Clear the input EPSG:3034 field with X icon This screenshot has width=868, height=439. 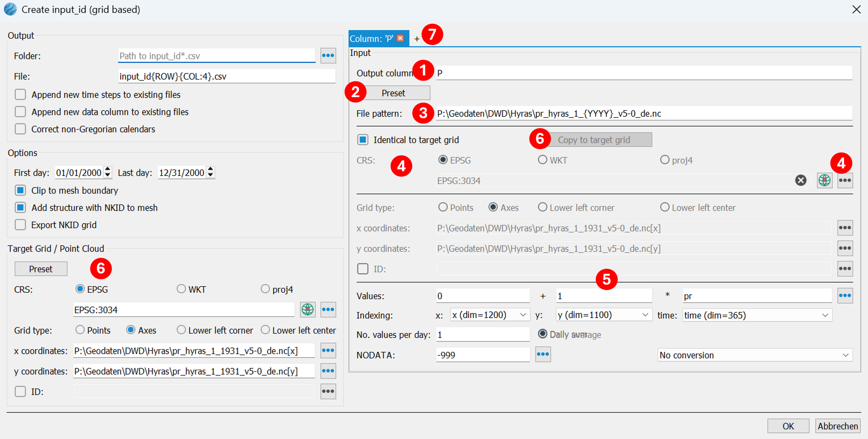pos(801,181)
